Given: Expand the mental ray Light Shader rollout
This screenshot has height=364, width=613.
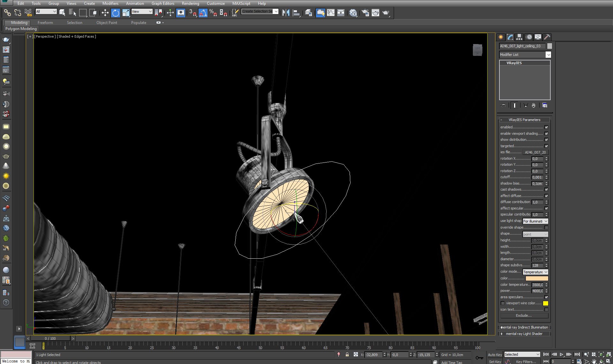Looking at the screenshot, I should 524,334.
